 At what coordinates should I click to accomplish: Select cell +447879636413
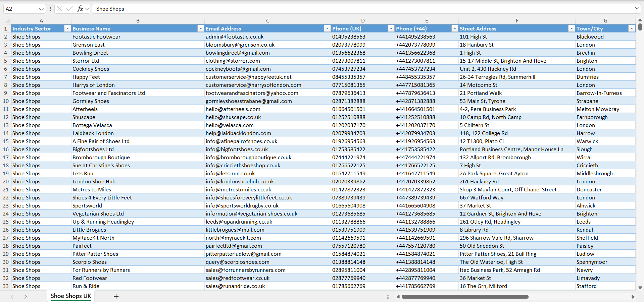[427, 93]
